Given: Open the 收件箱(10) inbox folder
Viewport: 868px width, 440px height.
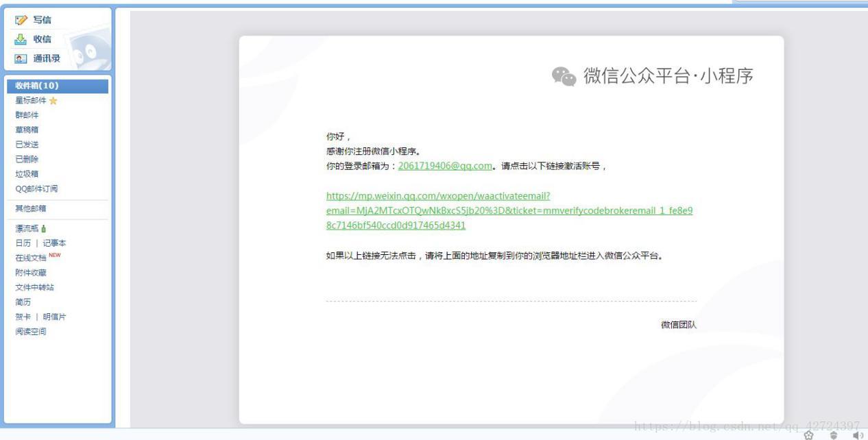Looking at the screenshot, I should 58,86.
